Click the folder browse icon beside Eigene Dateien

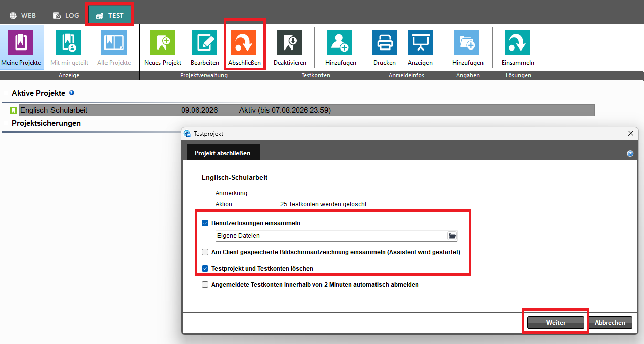[x=452, y=236]
